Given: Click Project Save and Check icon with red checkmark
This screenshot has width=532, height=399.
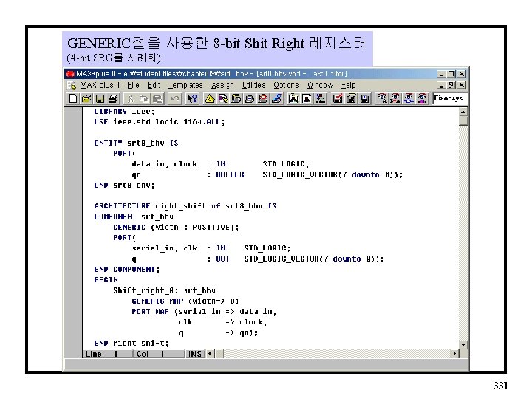Looking at the screenshot, I should click(x=338, y=98).
